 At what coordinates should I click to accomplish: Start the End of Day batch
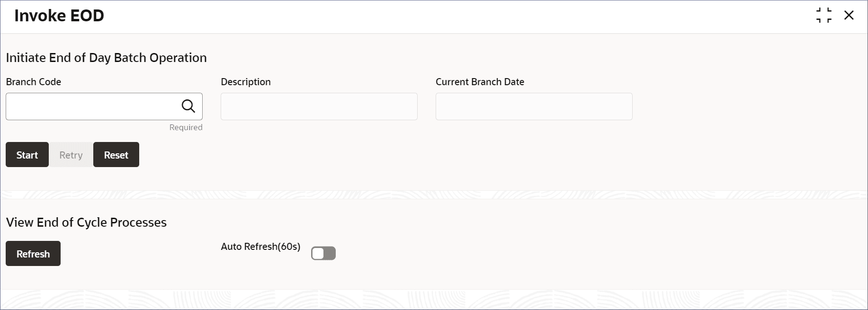click(27, 155)
